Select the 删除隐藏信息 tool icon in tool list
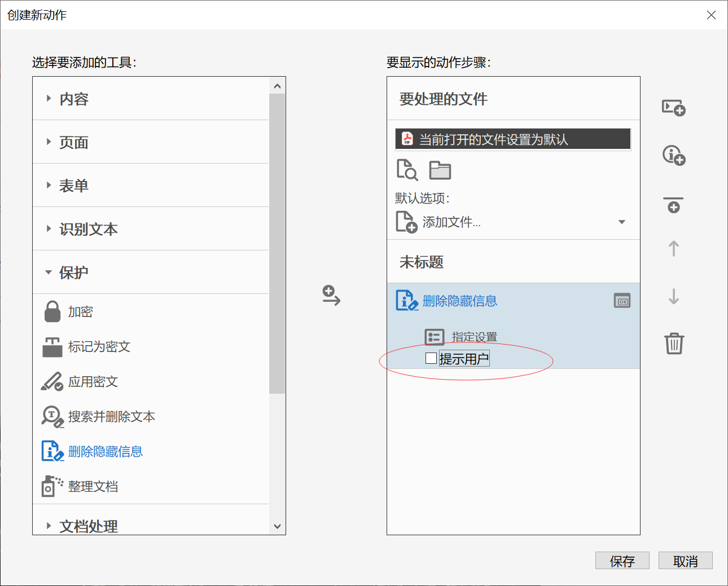This screenshot has width=728, height=586. click(x=52, y=451)
